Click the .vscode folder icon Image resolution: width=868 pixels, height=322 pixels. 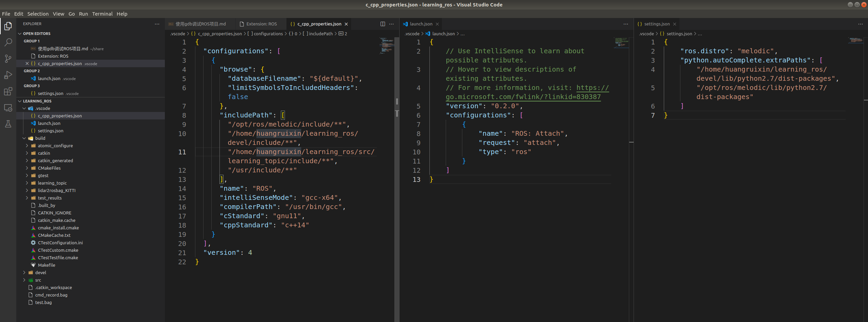pyautogui.click(x=31, y=108)
